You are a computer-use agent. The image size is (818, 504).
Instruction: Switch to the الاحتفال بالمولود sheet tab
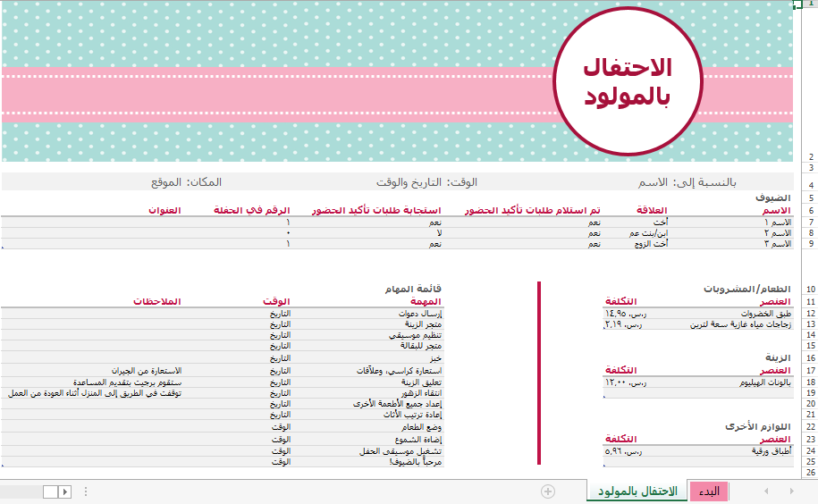click(x=637, y=491)
